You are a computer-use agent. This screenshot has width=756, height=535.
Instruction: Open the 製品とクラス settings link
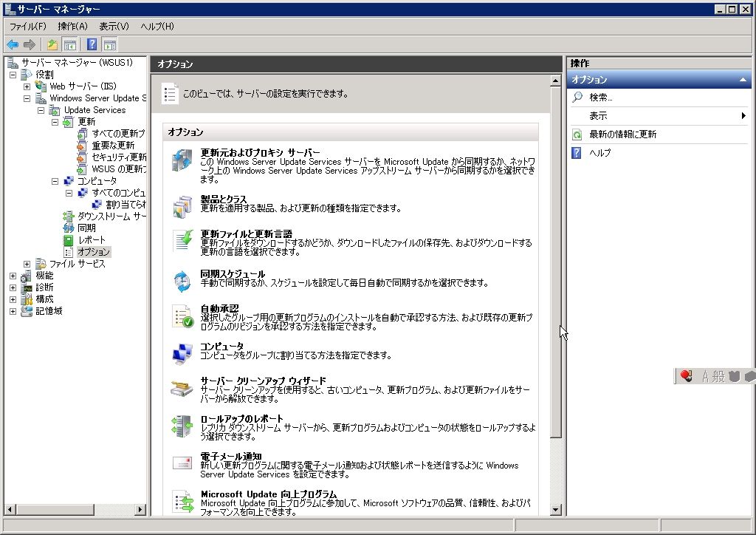pyautogui.click(x=223, y=199)
